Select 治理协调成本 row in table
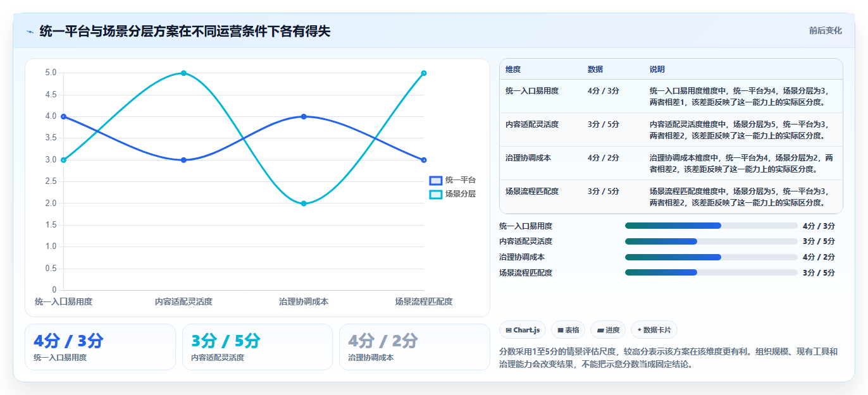The image size is (868, 395). [671, 163]
